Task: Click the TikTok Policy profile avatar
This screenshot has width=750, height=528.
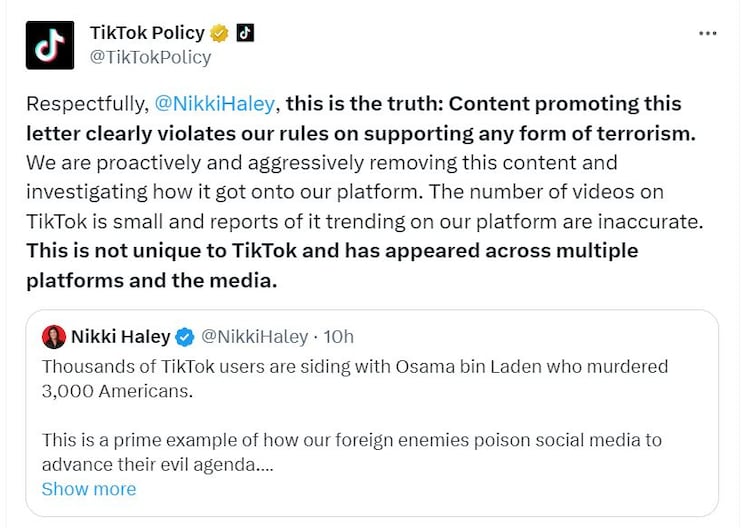Action: coord(50,45)
